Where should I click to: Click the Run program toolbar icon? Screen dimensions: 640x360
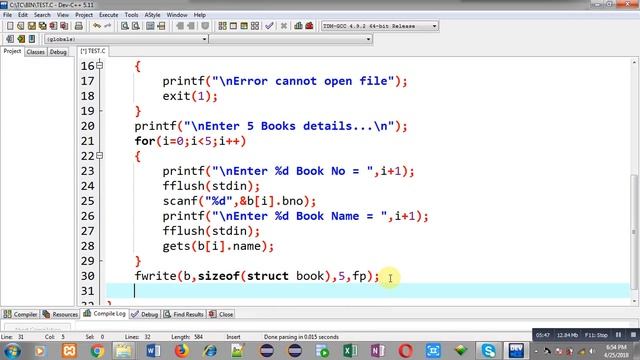tap(233, 26)
